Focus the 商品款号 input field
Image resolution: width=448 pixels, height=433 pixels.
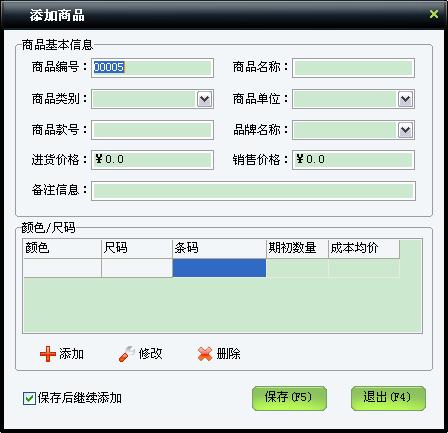(152, 130)
